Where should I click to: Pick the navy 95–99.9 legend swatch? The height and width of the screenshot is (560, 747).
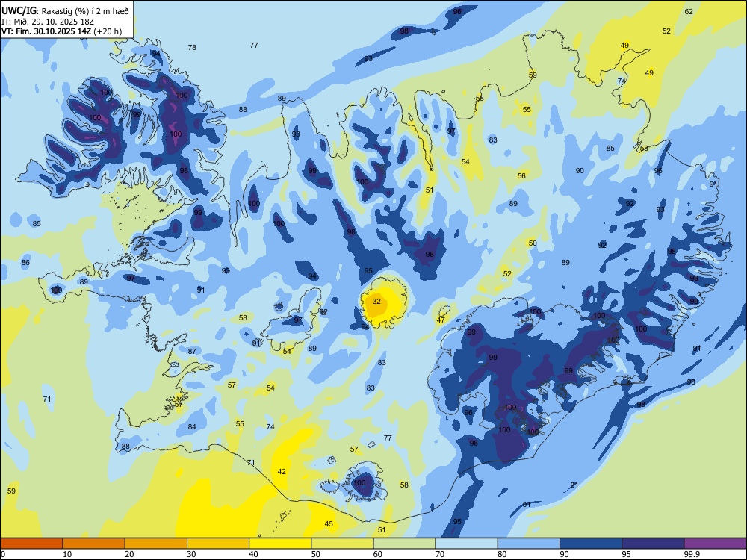pos(653,544)
